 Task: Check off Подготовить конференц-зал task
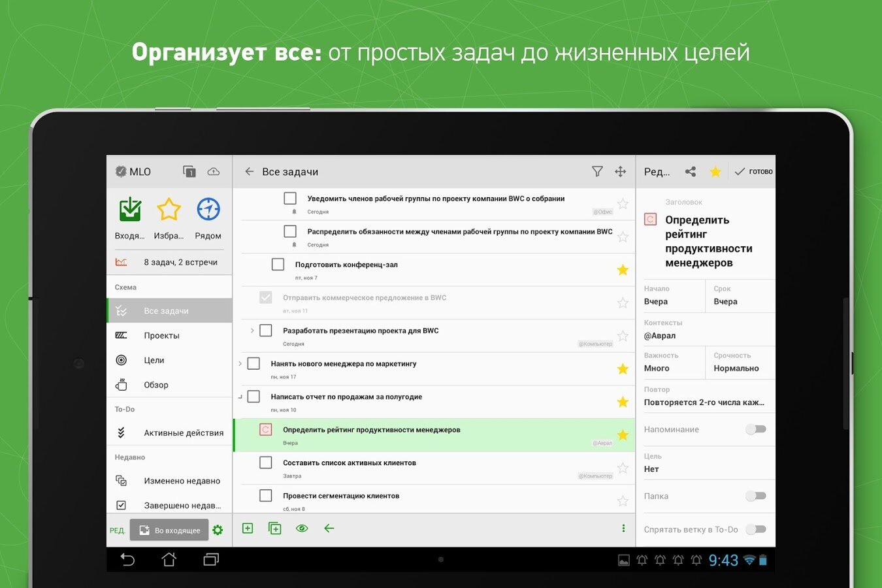click(278, 264)
